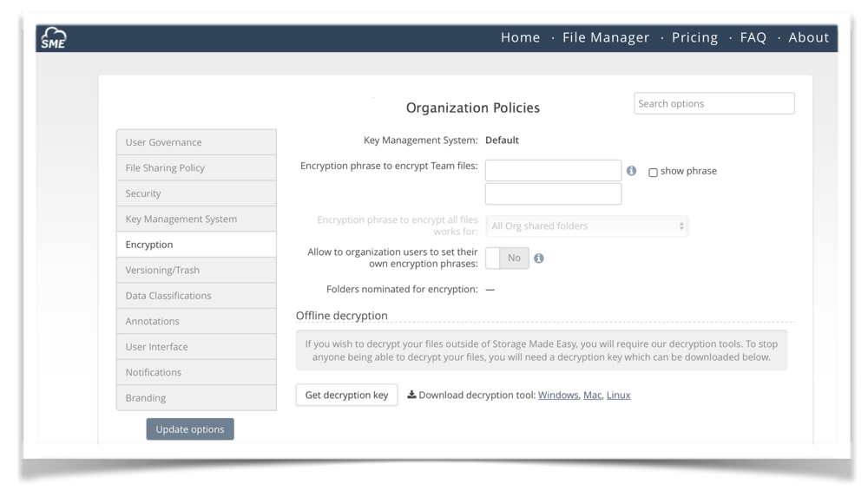This screenshot has height=497, width=868.
Task: Check the show phrase checkbox
Action: tap(653, 173)
